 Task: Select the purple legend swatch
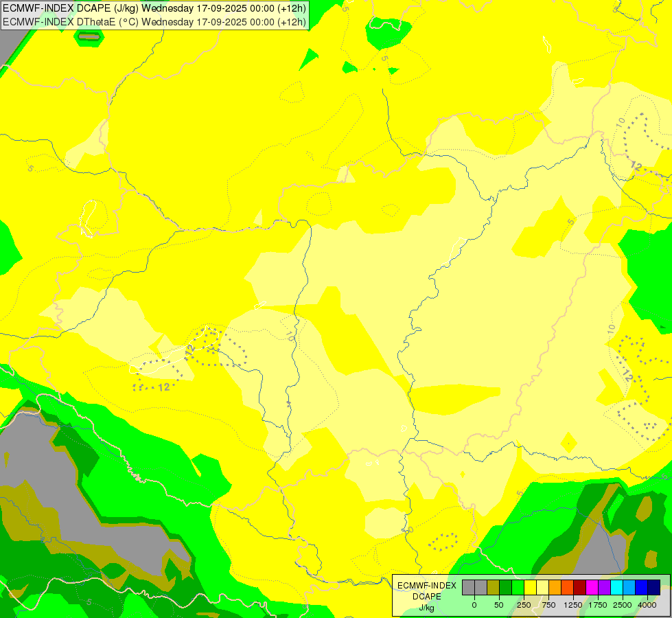[x=605, y=588]
